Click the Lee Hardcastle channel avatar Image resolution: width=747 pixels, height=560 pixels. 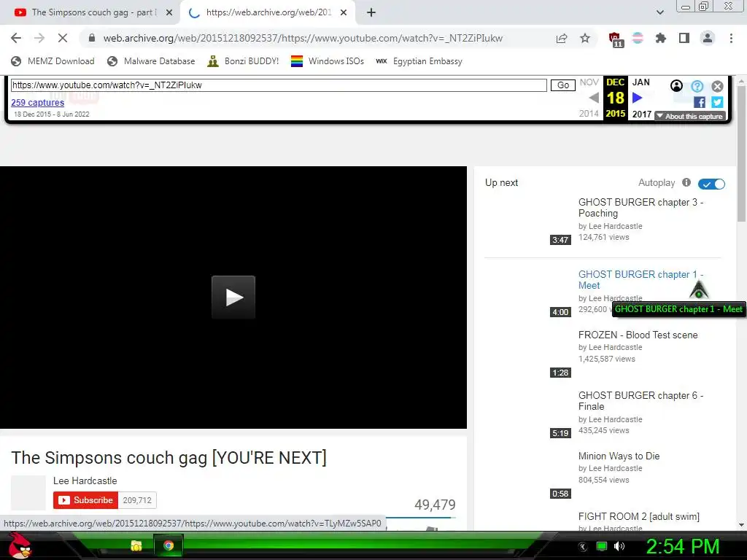(x=28, y=493)
